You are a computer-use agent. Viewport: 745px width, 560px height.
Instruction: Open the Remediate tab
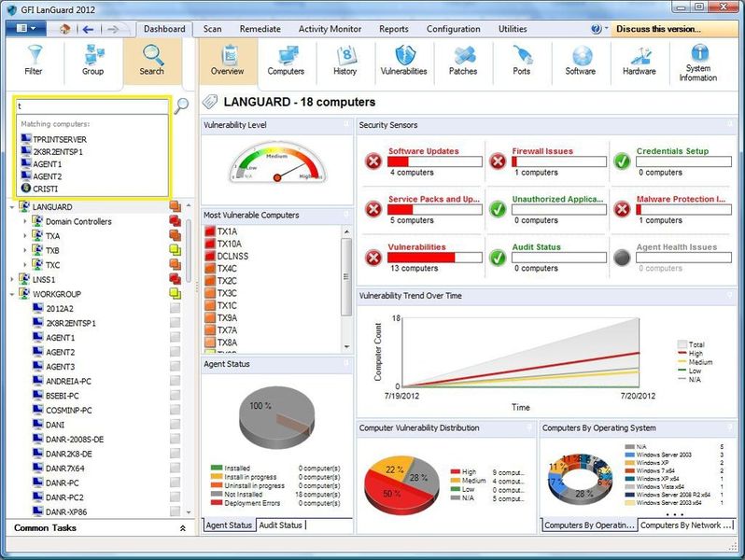click(260, 29)
